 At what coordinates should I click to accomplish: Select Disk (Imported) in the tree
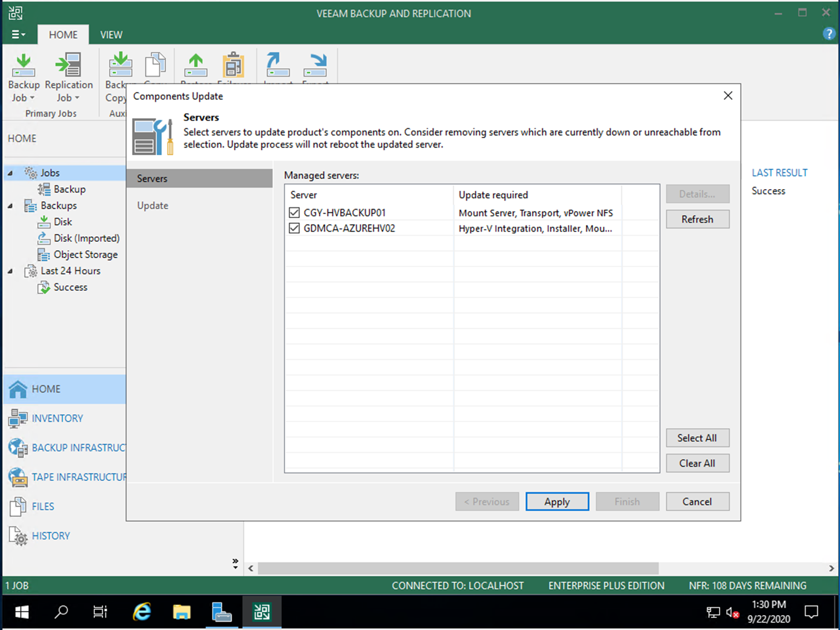click(x=87, y=238)
